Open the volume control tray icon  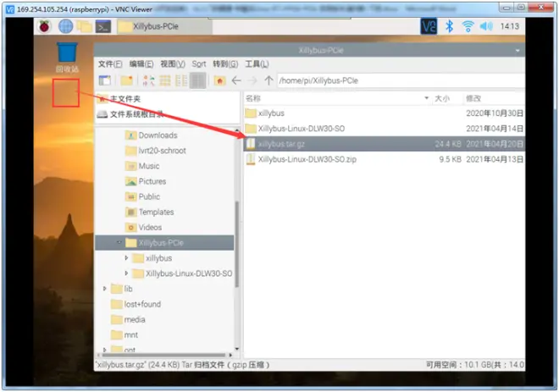[486, 26]
